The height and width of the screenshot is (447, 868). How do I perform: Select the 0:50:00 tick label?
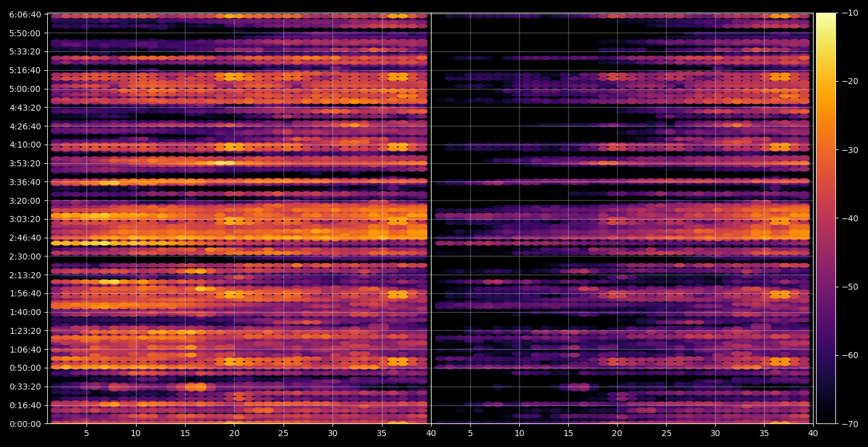tap(25, 368)
